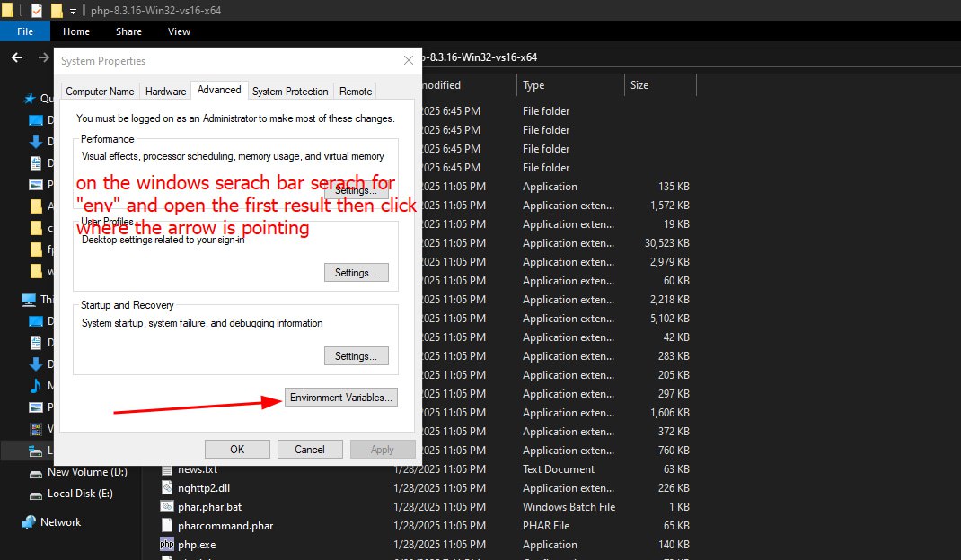The width and height of the screenshot is (961, 560).
Task: Open the quick access toolbar dropdown arrow
Action: click(73, 11)
